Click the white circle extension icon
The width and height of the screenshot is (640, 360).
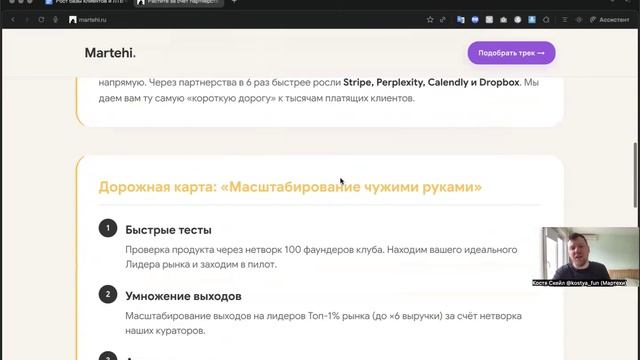(518, 20)
